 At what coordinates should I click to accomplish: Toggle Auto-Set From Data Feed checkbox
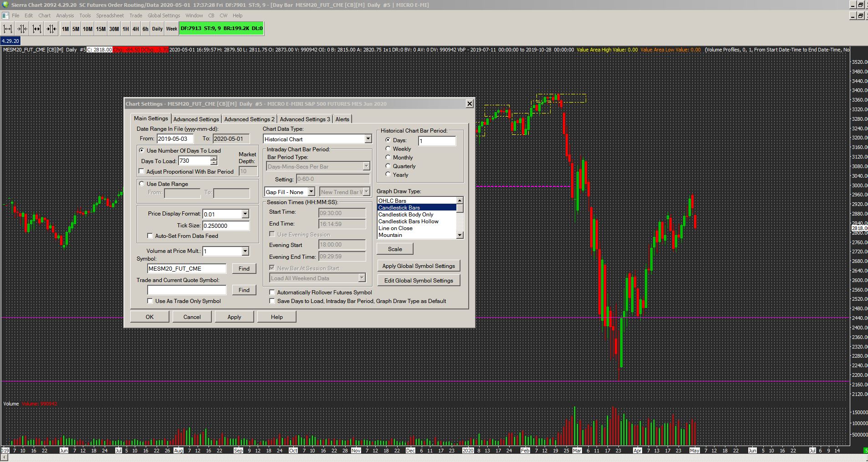click(150, 236)
